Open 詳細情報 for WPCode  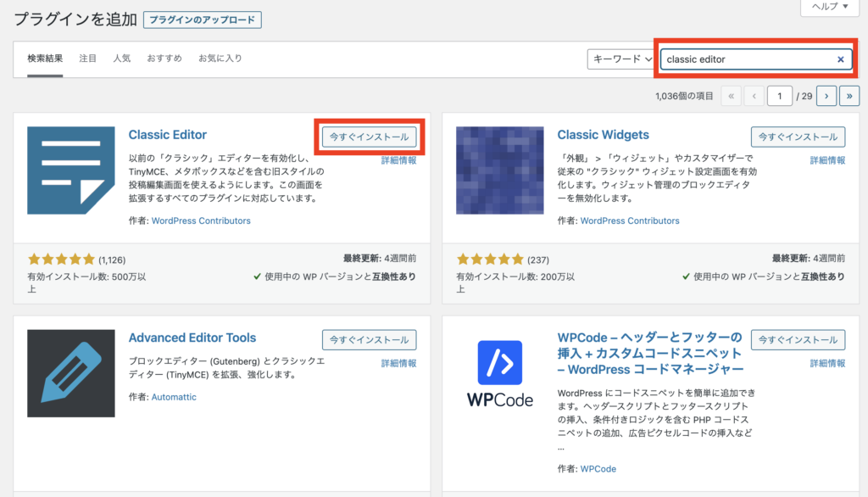pyautogui.click(x=827, y=364)
